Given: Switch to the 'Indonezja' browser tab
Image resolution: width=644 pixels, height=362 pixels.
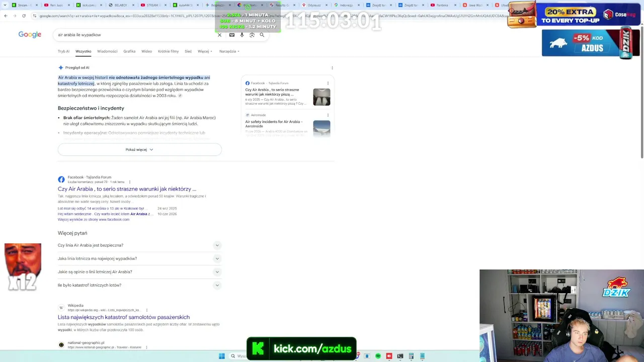Looking at the screenshot, I should coord(346,5).
